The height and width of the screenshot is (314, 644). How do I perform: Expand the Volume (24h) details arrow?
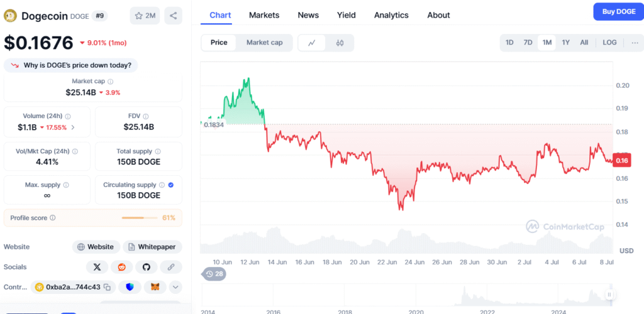(73, 127)
